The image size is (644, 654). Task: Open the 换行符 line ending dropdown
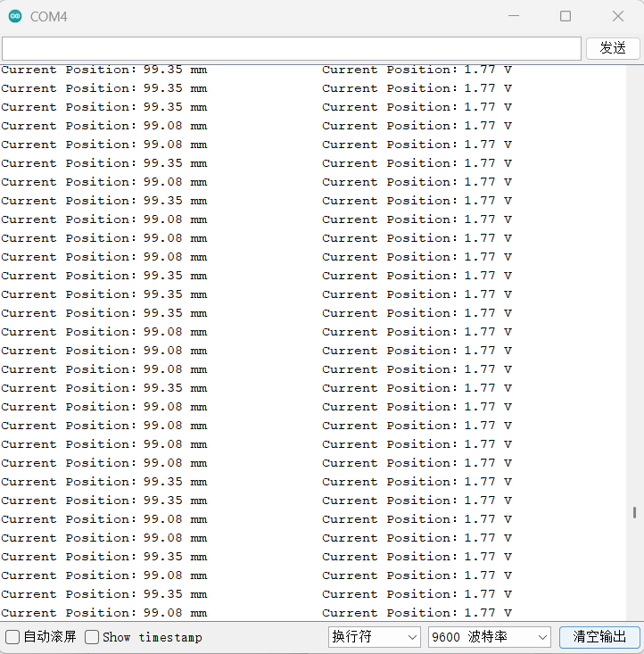click(x=374, y=637)
